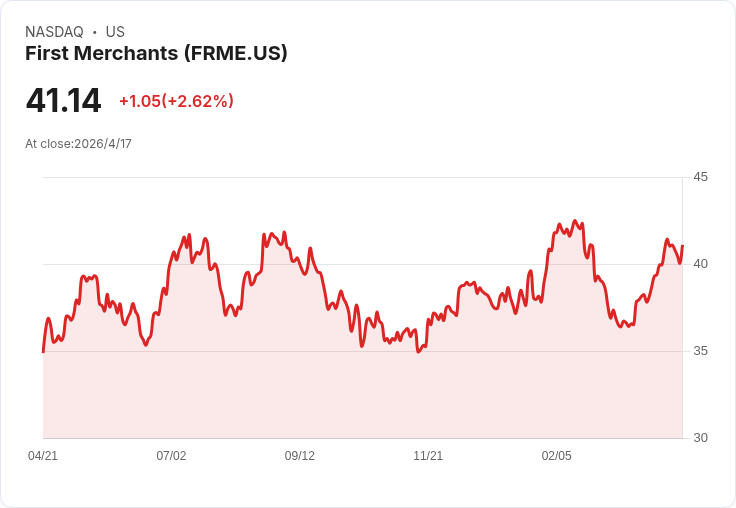This screenshot has width=736, height=508.
Task: Select the 09/12 date on x-axis
Action: tap(299, 456)
